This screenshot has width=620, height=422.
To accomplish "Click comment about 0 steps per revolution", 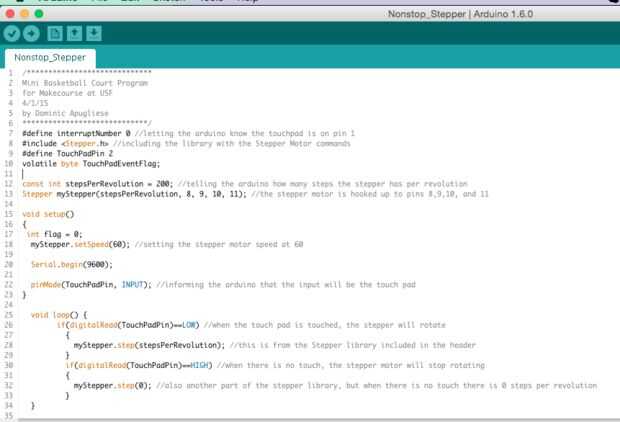I will (x=377, y=386).
